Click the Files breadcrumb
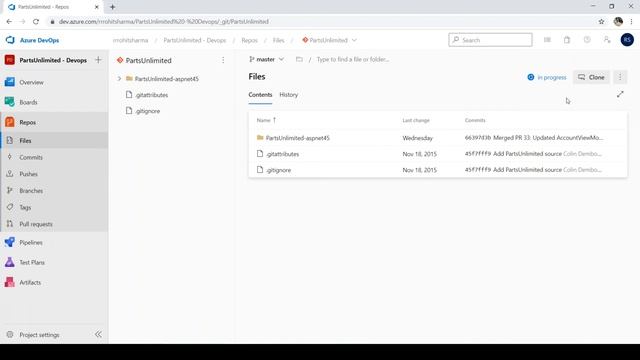Viewport: 640px width, 360px height. click(278, 40)
